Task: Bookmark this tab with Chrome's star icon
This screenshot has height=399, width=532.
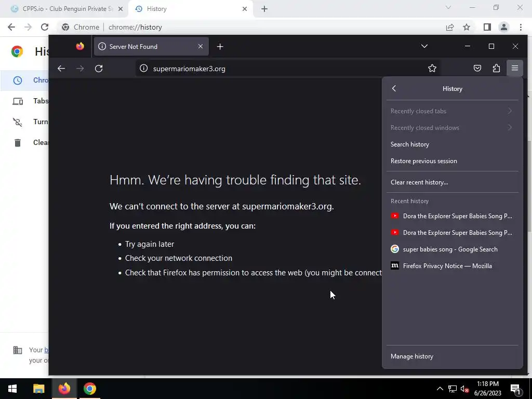Action: coord(467,27)
